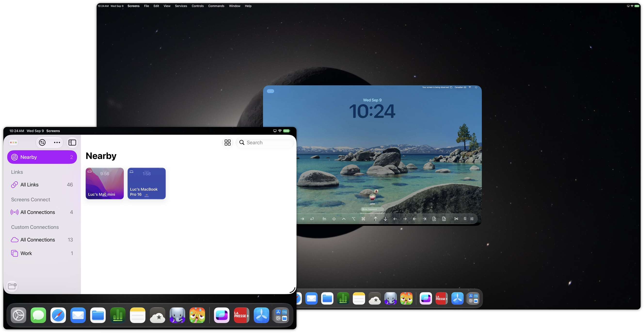
Task: Open Luc's MacBook Pro 16 thumbnail
Action: pos(146,183)
